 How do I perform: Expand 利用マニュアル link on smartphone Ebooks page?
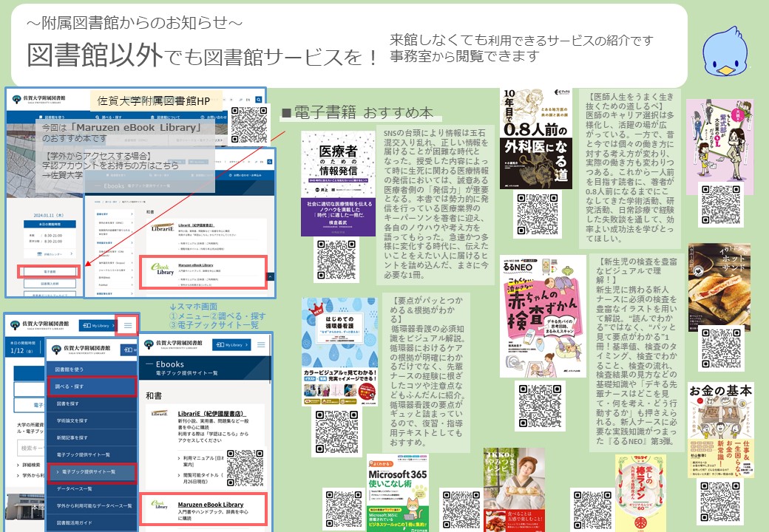tap(202, 461)
